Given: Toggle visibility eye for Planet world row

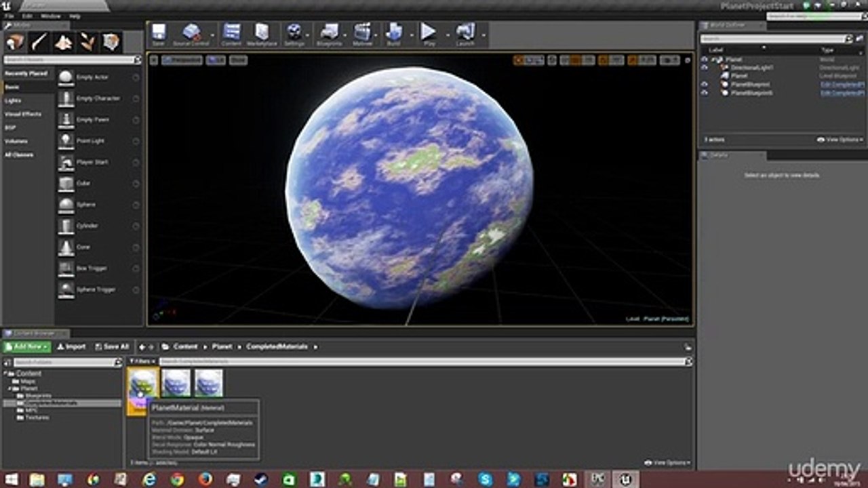Looking at the screenshot, I should click(x=705, y=60).
